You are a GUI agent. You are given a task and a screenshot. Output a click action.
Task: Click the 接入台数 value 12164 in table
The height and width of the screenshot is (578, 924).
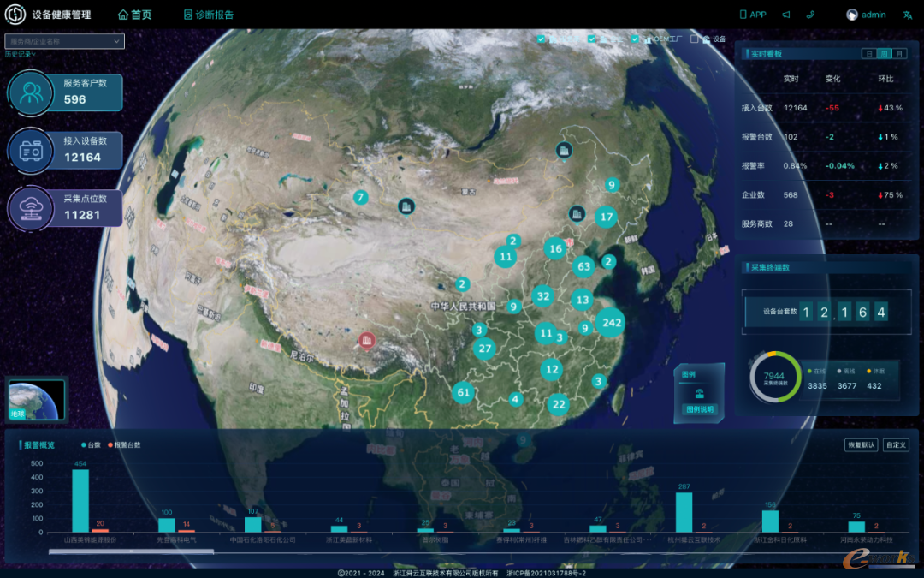point(796,108)
